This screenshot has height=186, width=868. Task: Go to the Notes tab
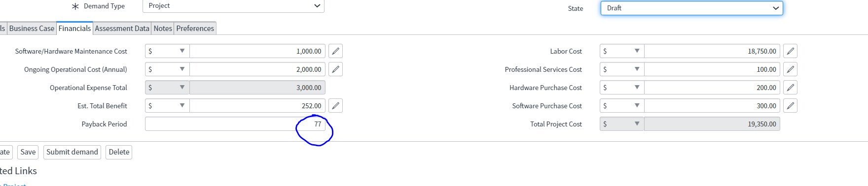163,29
